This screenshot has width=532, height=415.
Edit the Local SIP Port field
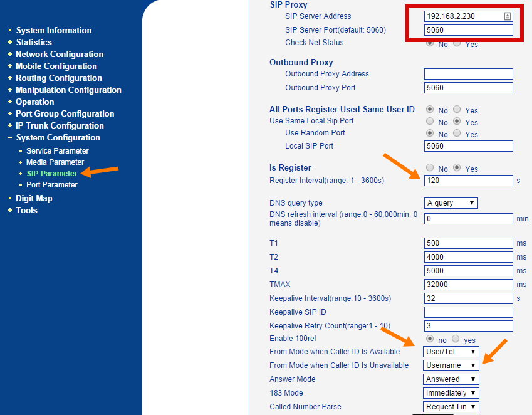pyautogui.click(x=468, y=146)
